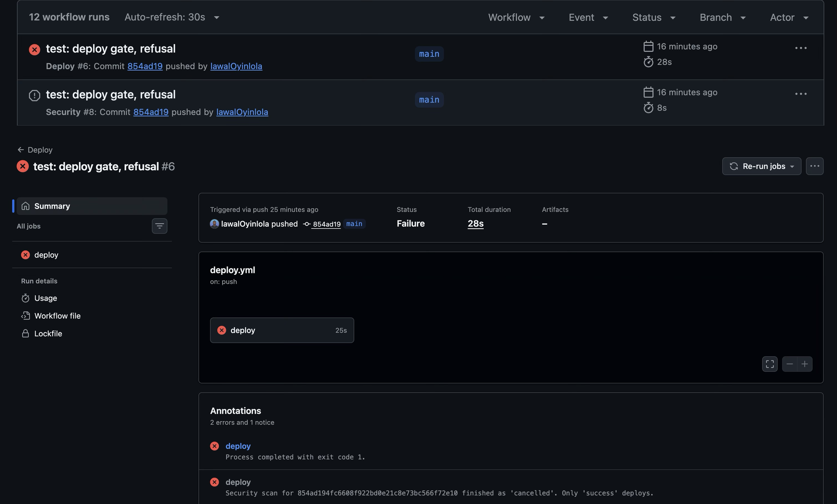Click stopwatch icon next to 8s
The width and height of the screenshot is (837, 504).
(648, 108)
